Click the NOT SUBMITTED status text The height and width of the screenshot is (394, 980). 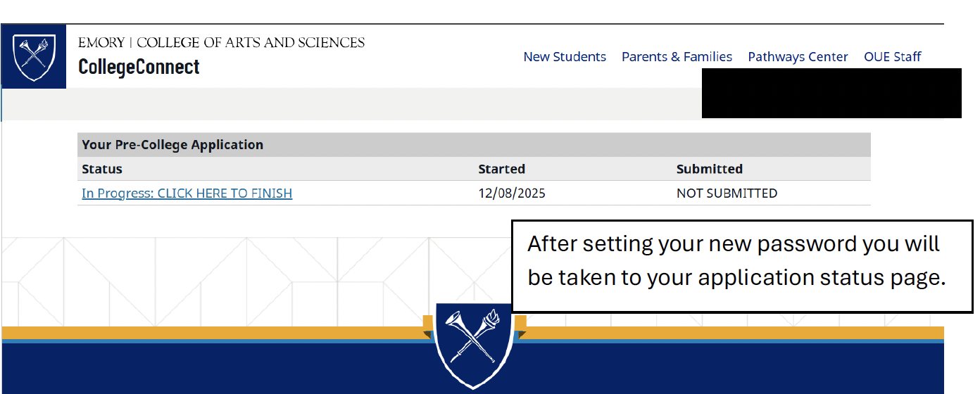[x=727, y=193]
